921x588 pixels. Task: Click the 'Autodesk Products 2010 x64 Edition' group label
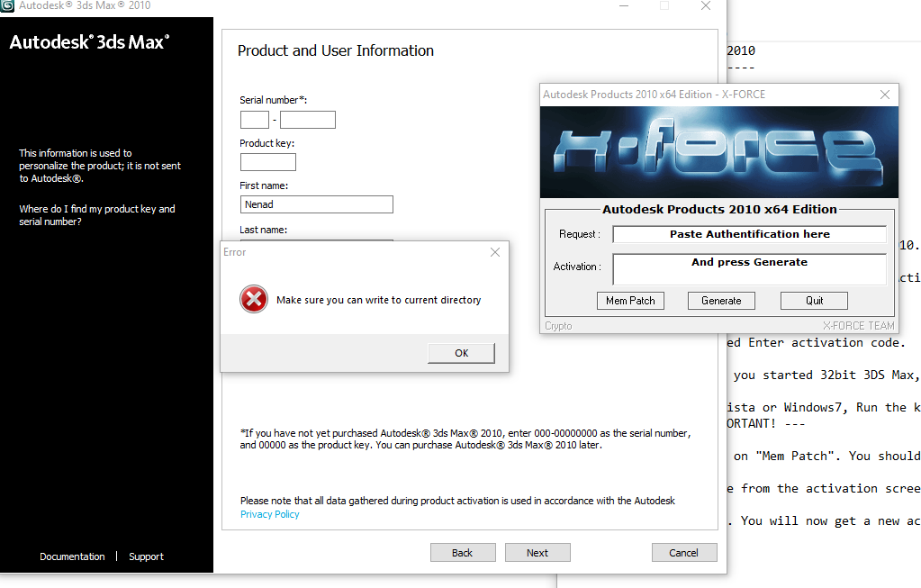click(x=719, y=209)
